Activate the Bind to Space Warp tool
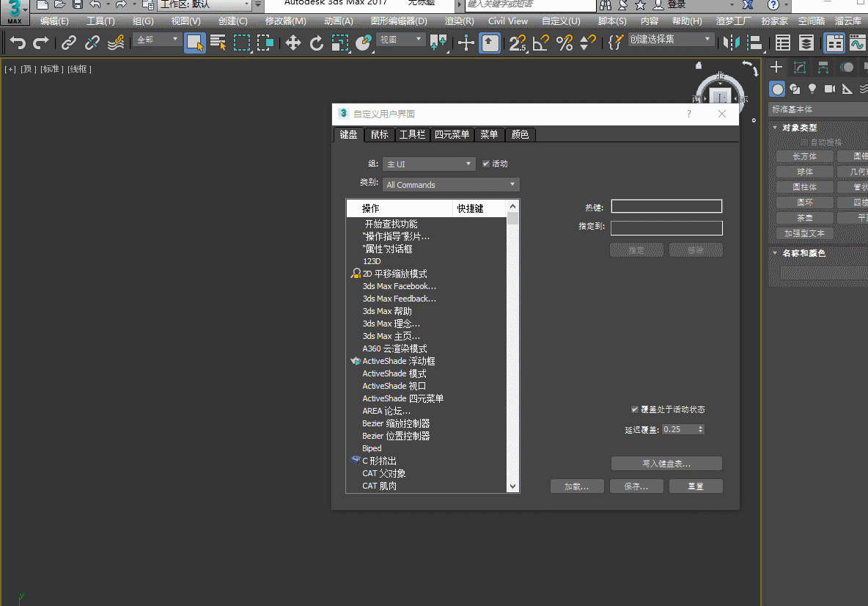 pos(116,43)
